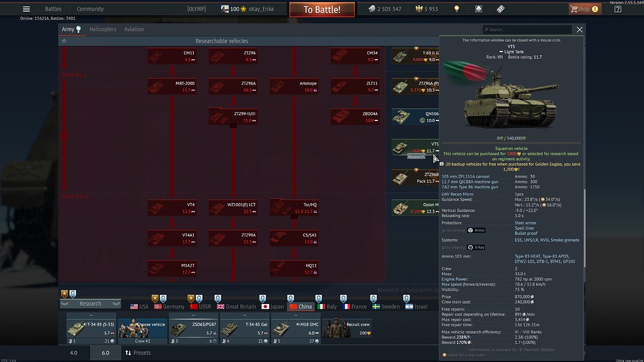The width and height of the screenshot is (644, 362).
Task: Select the VT4 vehicle card
Action: click(x=172, y=208)
